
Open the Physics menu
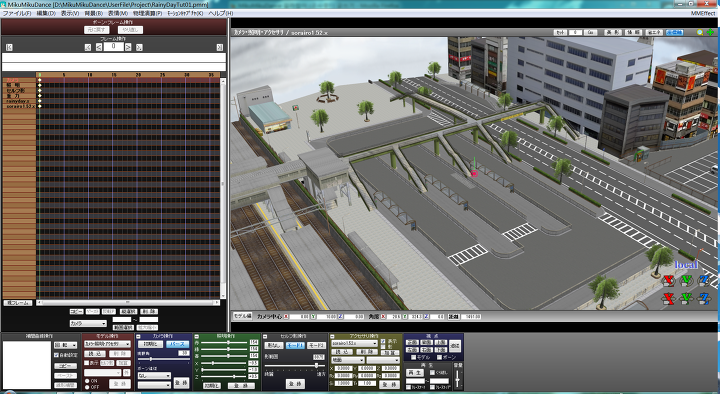(147, 13)
